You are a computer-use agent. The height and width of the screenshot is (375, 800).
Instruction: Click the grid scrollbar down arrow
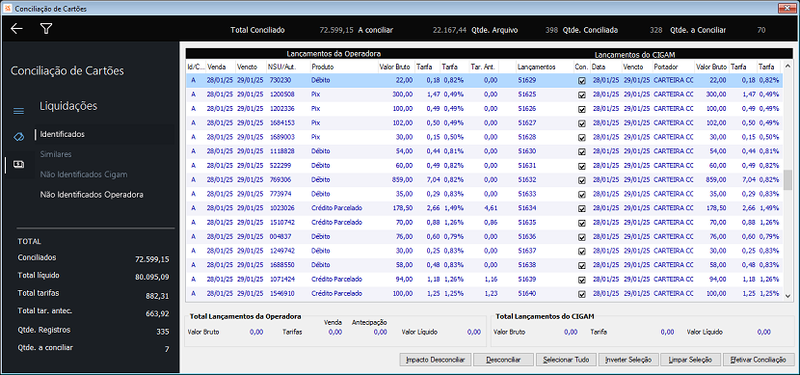788,296
